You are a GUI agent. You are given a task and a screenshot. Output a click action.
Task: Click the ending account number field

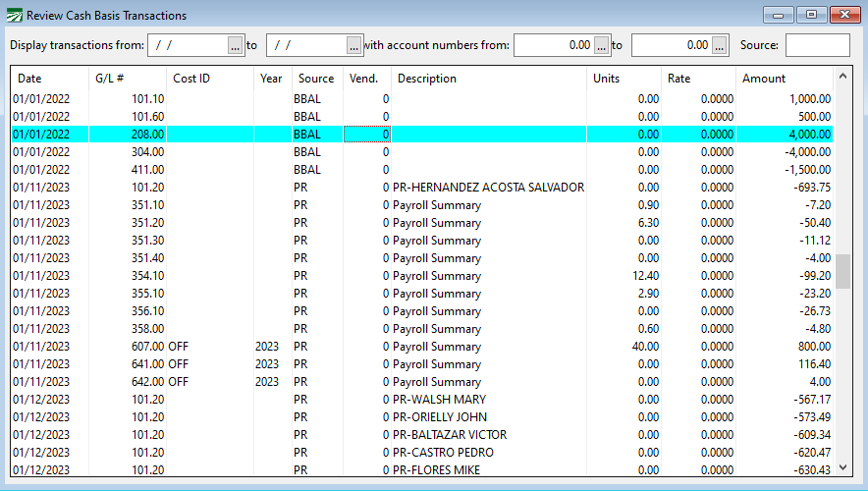click(x=672, y=45)
